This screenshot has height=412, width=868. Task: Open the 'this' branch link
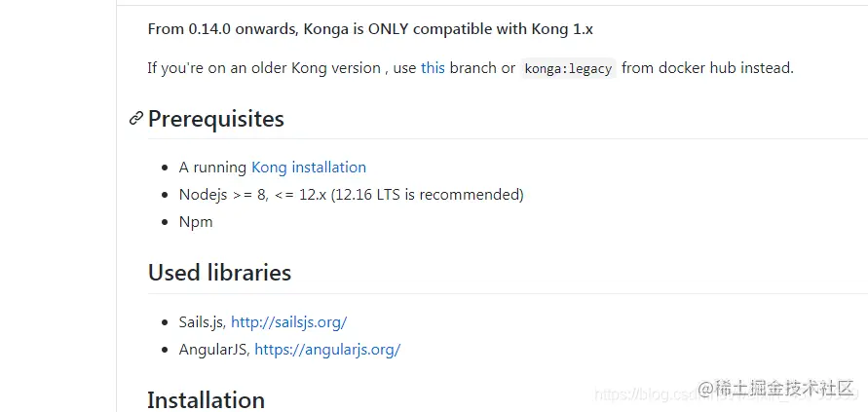click(x=433, y=68)
